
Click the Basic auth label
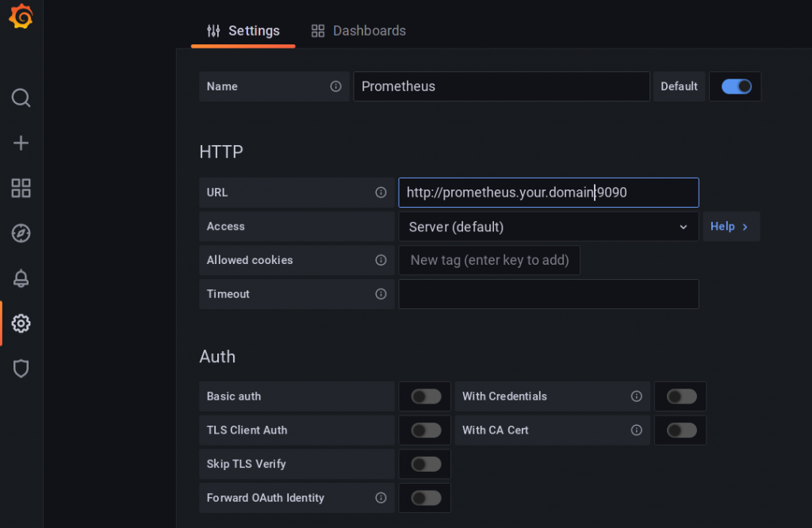(234, 396)
